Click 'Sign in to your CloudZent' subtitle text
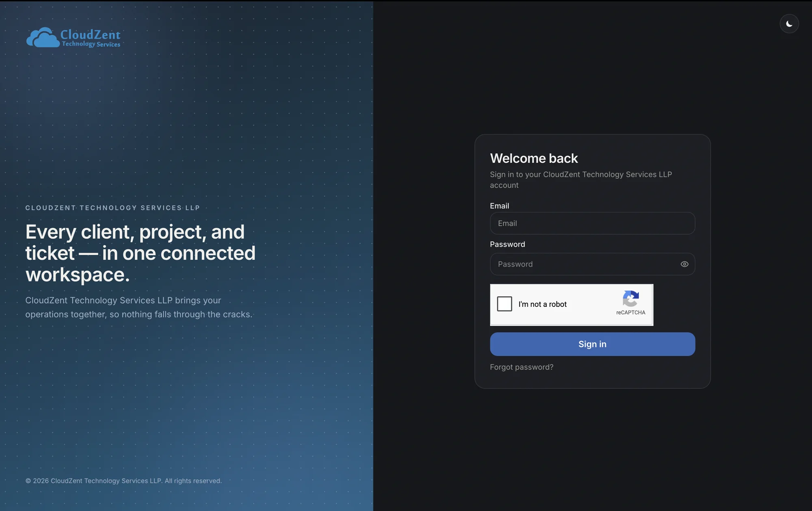Viewport: 812px width, 511px height. coord(581,180)
